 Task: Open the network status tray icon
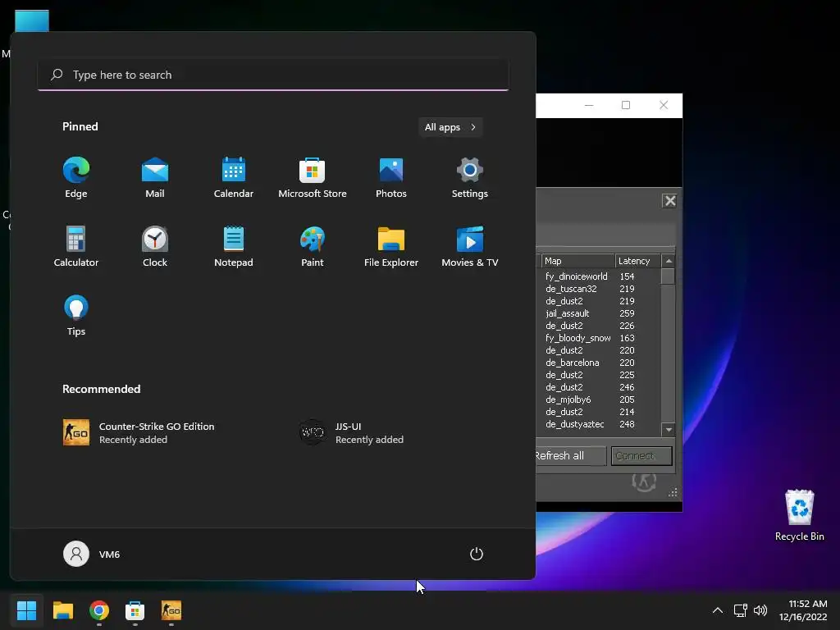(741, 610)
